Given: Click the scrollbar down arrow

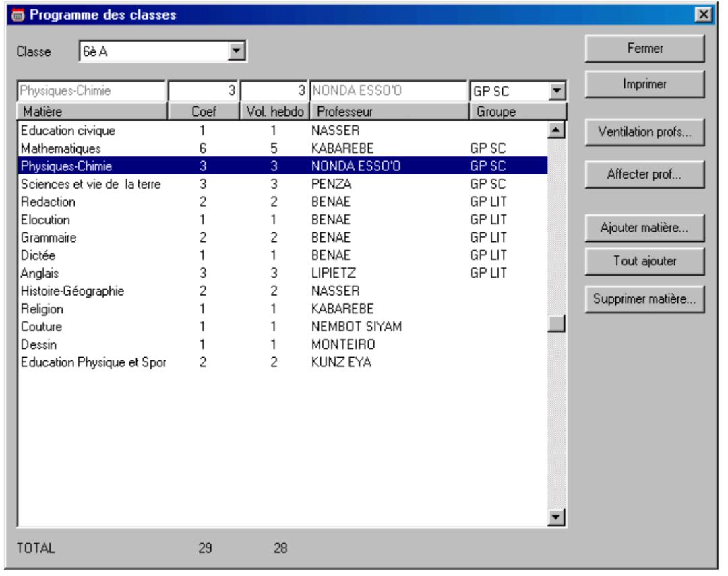Looking at the screenshot, I should pos(557,517).
